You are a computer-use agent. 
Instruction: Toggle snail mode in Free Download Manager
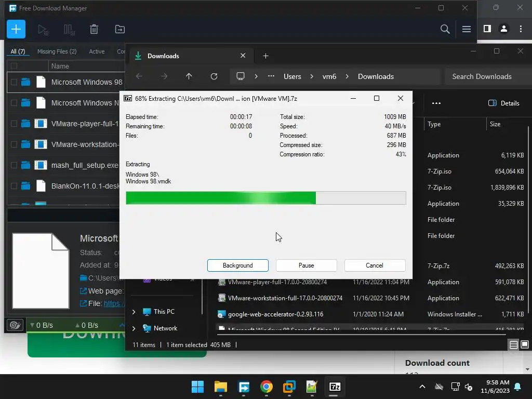[15, 325]
